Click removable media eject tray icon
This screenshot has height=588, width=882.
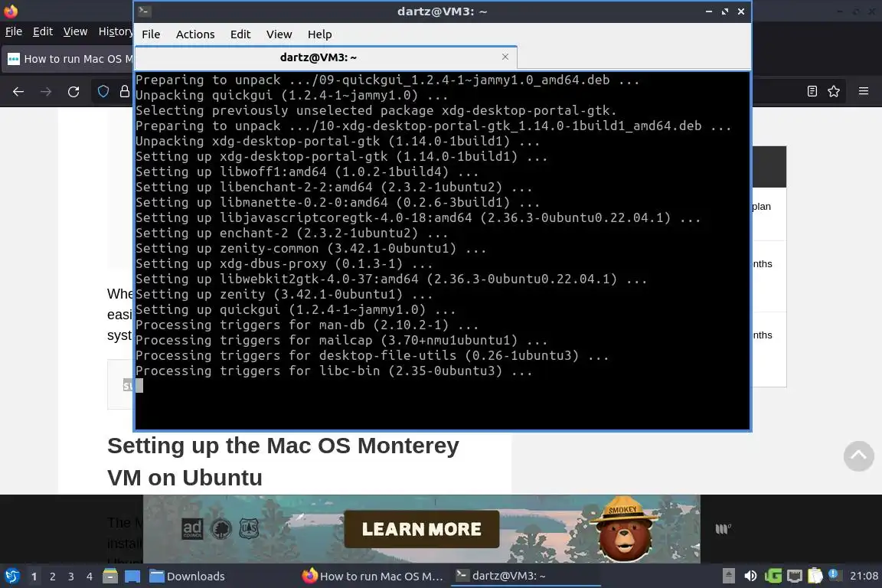tap(728, 576)
